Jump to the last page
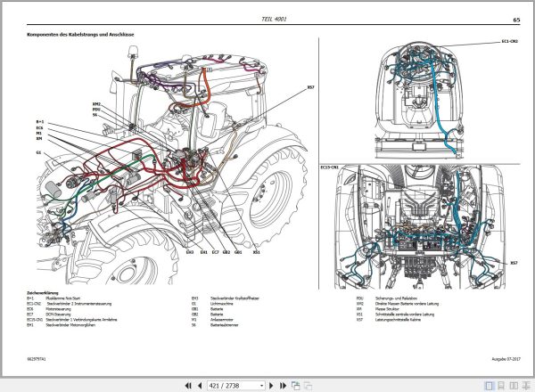Image resolution: width=535 pixels, height=392 pixels. point(283,386)
